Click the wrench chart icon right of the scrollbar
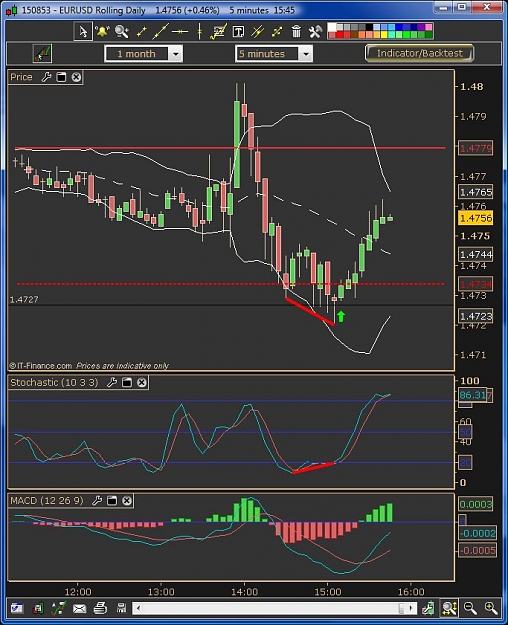Screen dimensions: 508x625 pos(429,608)
